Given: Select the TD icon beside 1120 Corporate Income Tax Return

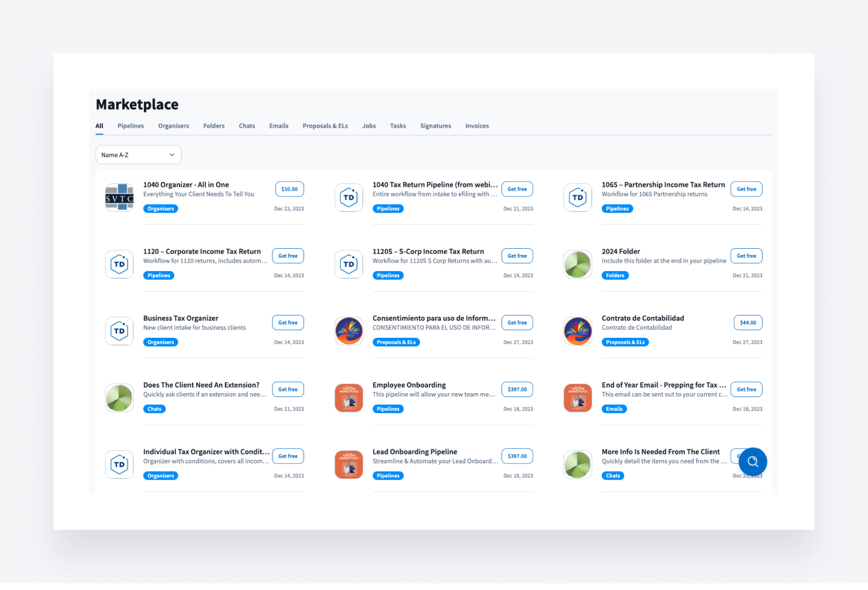Looking at the screenshot, I should tap(119, 264).
